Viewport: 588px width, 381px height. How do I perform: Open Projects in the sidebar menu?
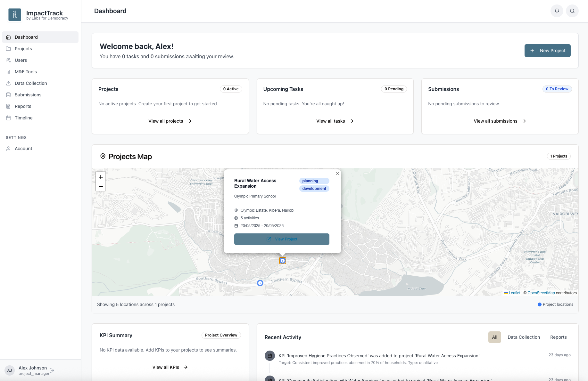pyautogui.click(x=40, y=49)
